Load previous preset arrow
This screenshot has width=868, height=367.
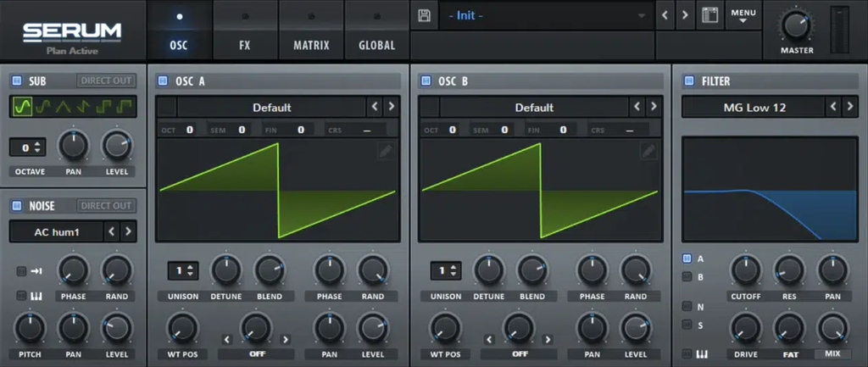click(665, 15)
